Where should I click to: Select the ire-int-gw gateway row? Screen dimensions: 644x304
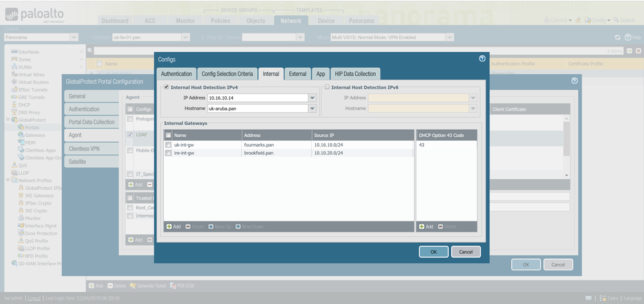point(206,153)
